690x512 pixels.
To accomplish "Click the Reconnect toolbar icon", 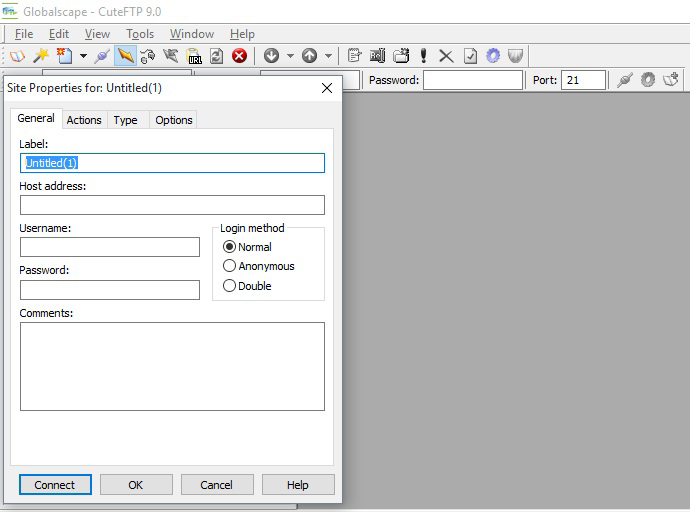I will (148, 56).
